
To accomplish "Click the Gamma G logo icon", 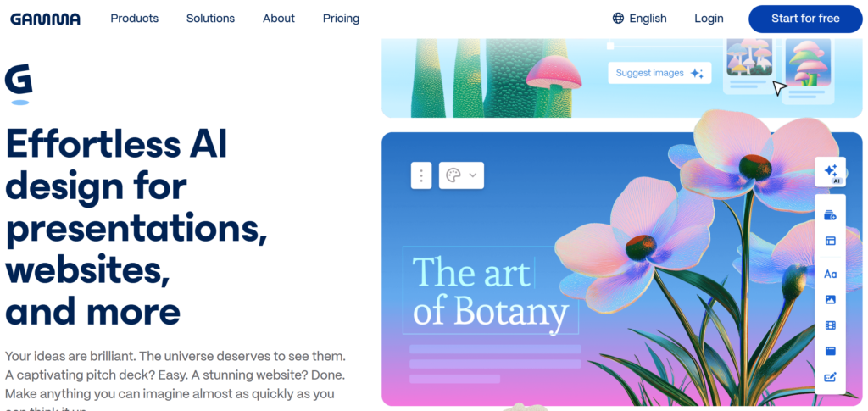I will (19, 82).
